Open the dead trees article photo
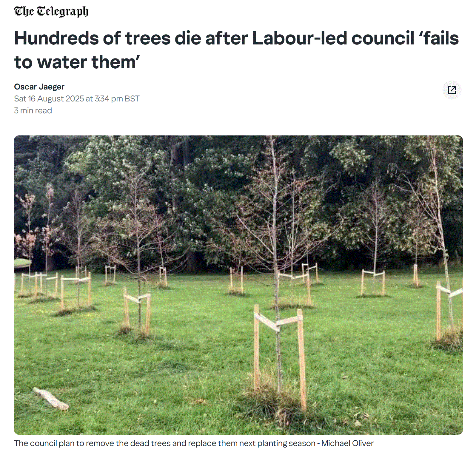The width and height of the screenshot is (476, 455). [x=238, y=285]
